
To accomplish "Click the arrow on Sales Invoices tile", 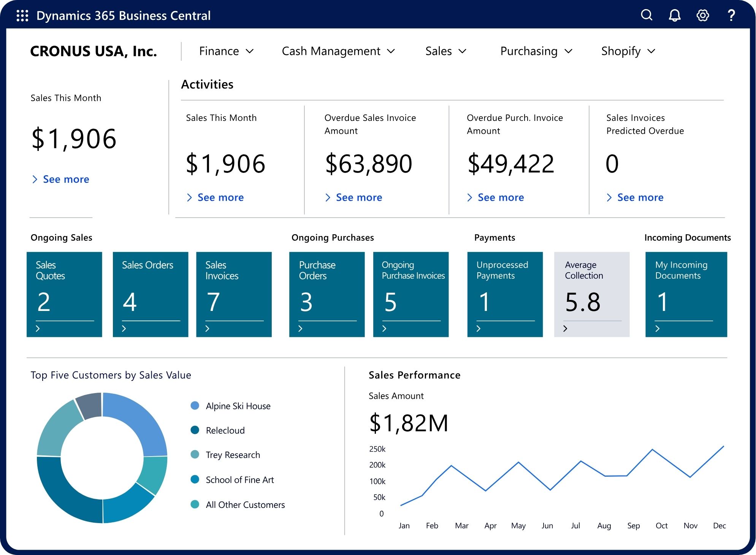I will [207, 328].
